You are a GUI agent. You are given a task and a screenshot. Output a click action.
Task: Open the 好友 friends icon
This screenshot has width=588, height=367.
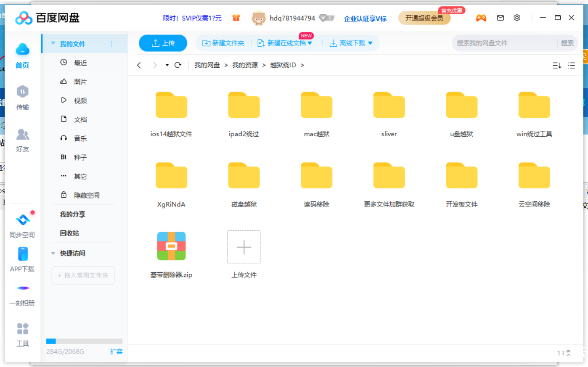[x=22, y=135]
